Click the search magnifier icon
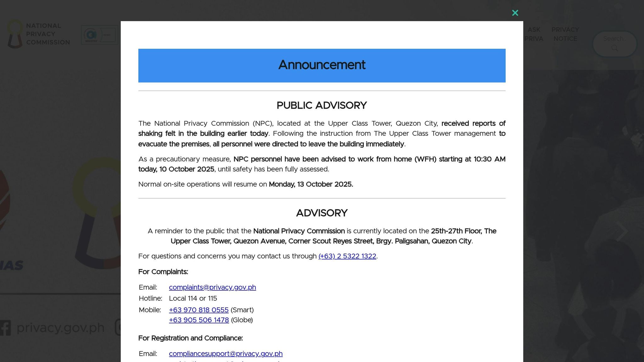The width and height of the screenshot is (644, 362). tap(614, 48)
